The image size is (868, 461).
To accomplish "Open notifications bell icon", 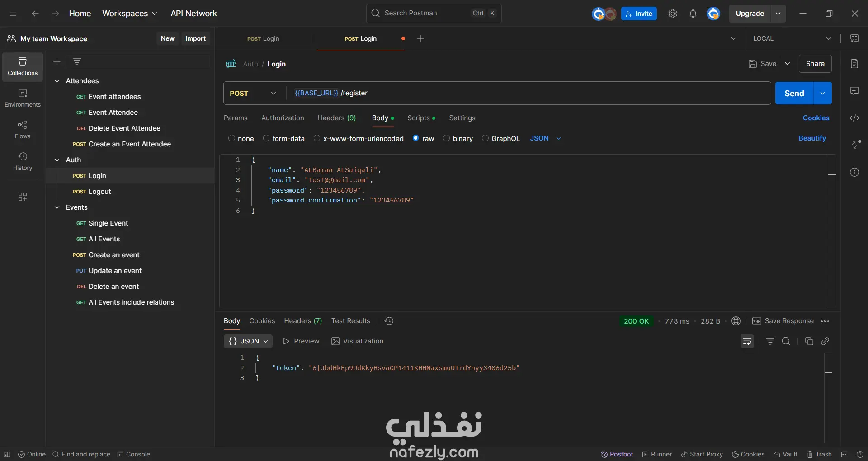I will point(693,14).
